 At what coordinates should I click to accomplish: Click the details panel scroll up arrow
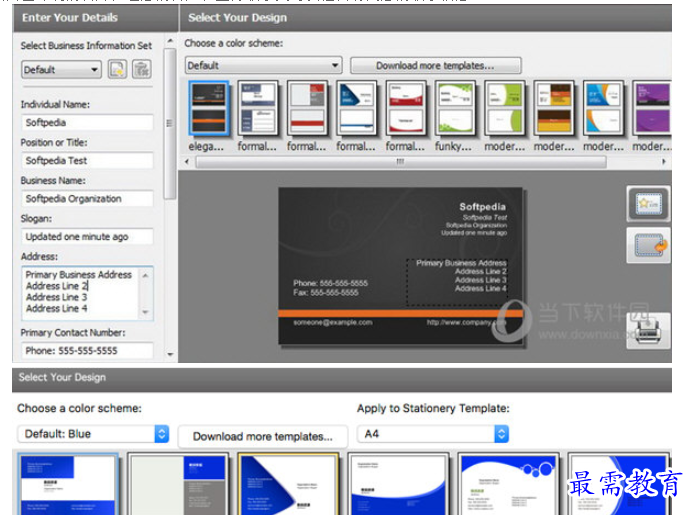pos(170,41)
